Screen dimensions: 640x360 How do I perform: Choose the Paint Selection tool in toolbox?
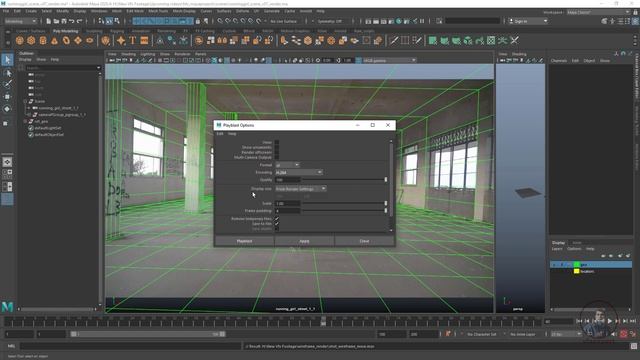(x=7, y=84)
